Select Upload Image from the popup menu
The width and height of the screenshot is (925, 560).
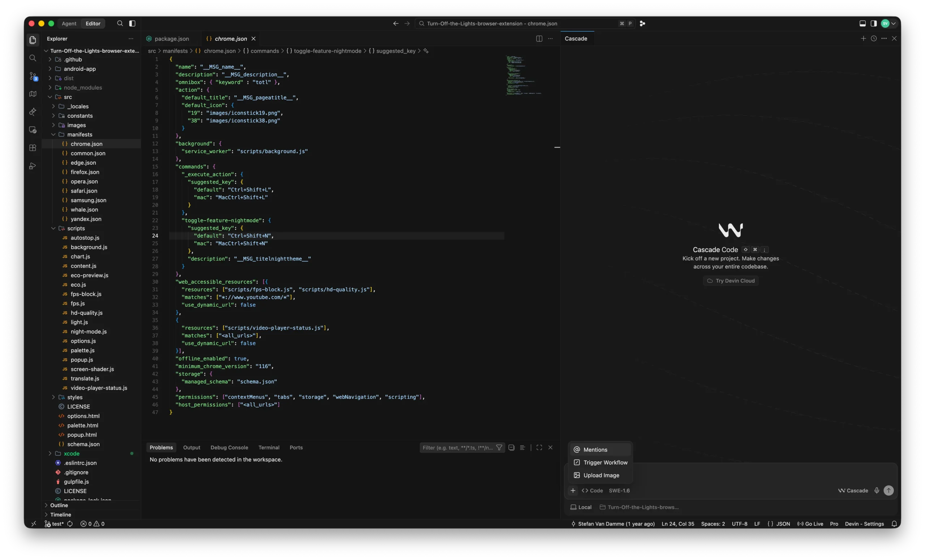[x=600, y=475]
